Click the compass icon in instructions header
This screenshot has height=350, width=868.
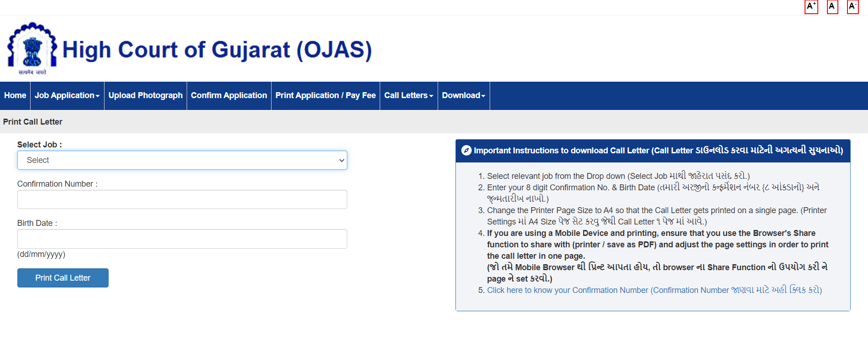(466, 151)
